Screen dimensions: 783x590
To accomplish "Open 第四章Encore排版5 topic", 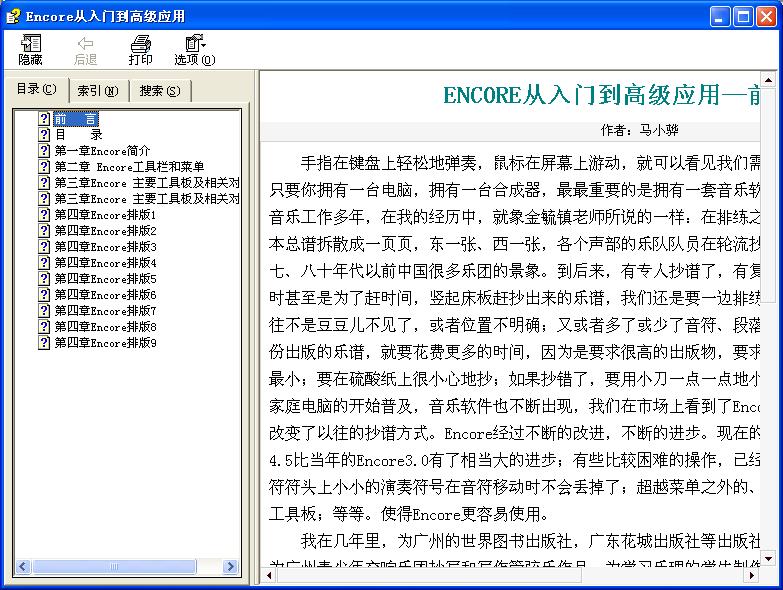I will tap(105, 279).
